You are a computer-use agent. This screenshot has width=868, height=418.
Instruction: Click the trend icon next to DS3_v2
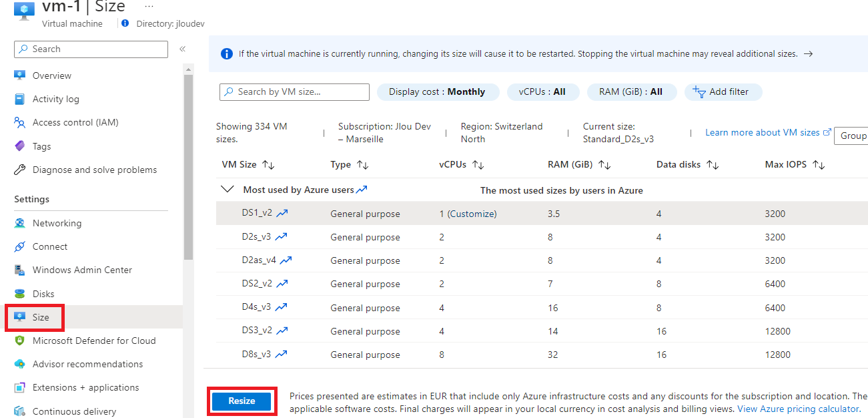click(282, 331)
